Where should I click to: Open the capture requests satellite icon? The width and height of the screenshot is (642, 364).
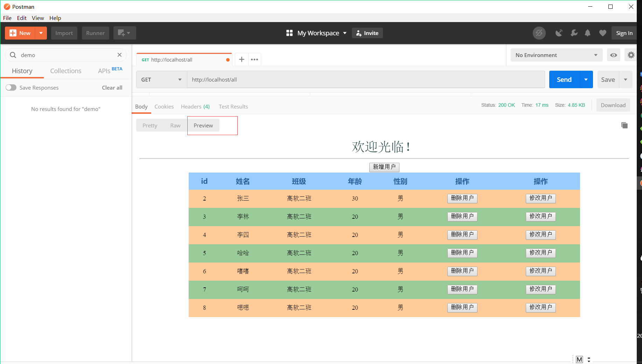[559, 33]
